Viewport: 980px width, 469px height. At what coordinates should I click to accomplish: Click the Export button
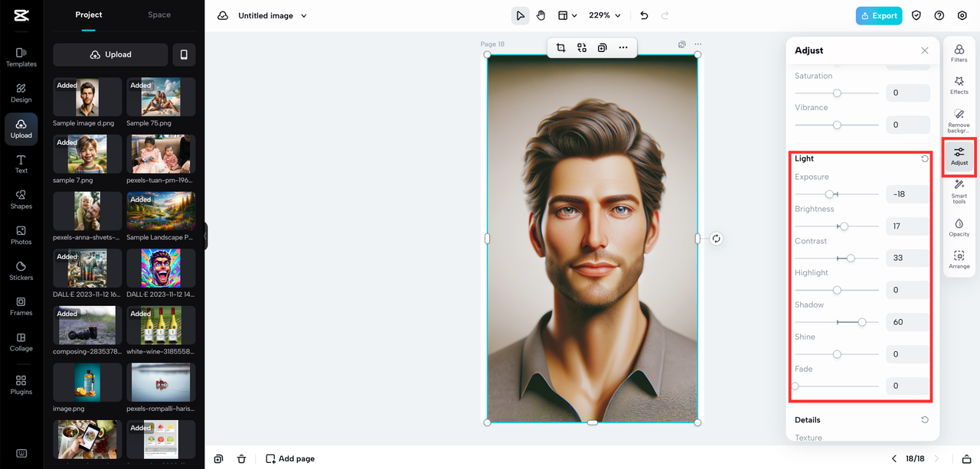click(879, 15)
